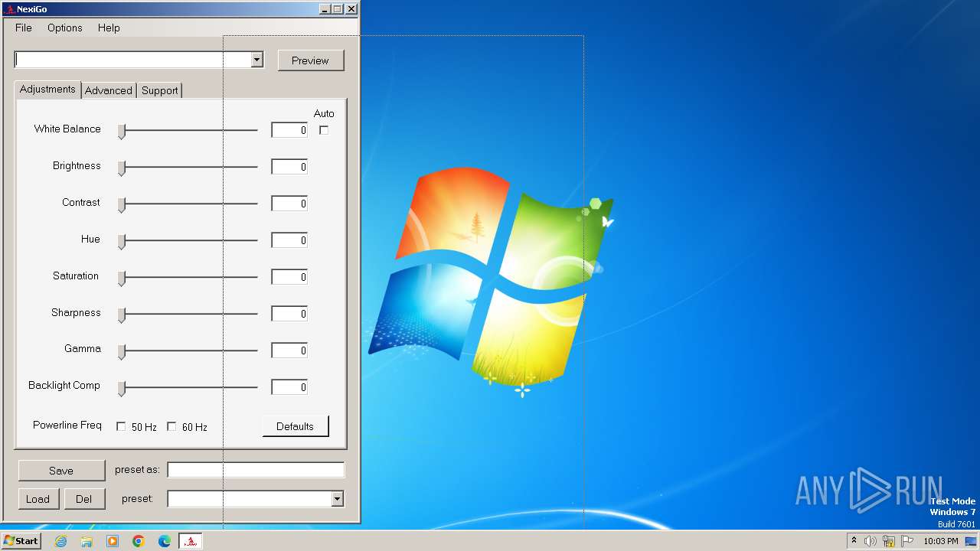Switch to the Support tab

(160, 90)
